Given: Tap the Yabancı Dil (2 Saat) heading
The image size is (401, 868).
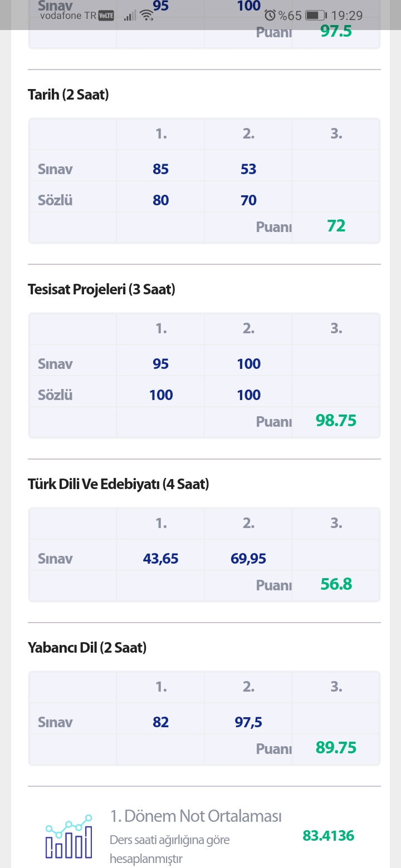Looking at the screenshot, I should point(87,648).
